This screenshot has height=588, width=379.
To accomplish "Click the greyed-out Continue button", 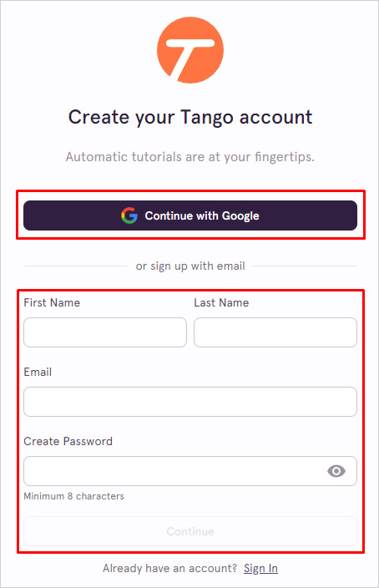I will [190, 531].
